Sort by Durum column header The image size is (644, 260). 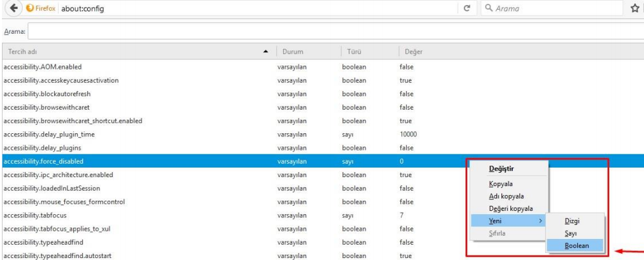308,52
